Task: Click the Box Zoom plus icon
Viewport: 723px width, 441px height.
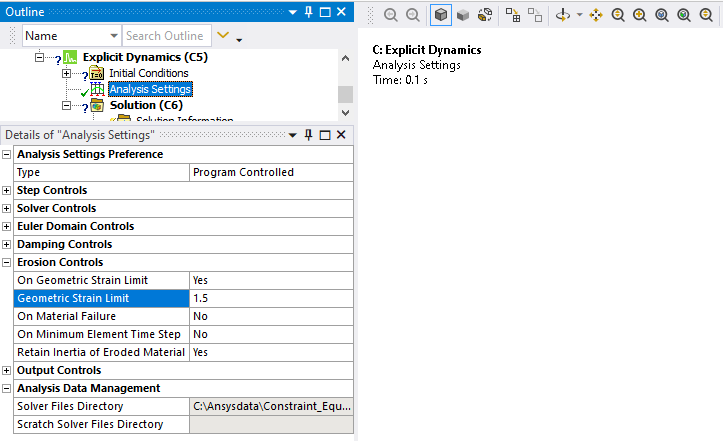Action: [640, 15]
